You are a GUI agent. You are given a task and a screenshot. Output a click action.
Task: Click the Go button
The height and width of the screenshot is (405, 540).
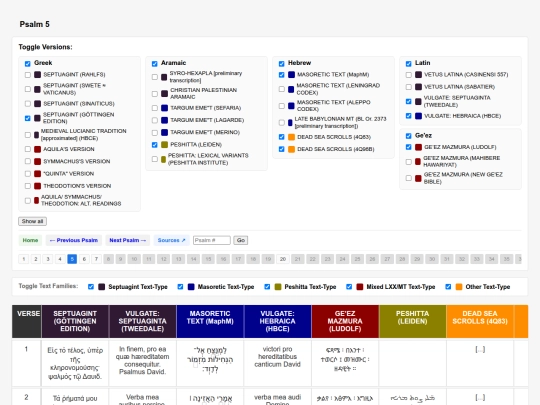[241, 240]
